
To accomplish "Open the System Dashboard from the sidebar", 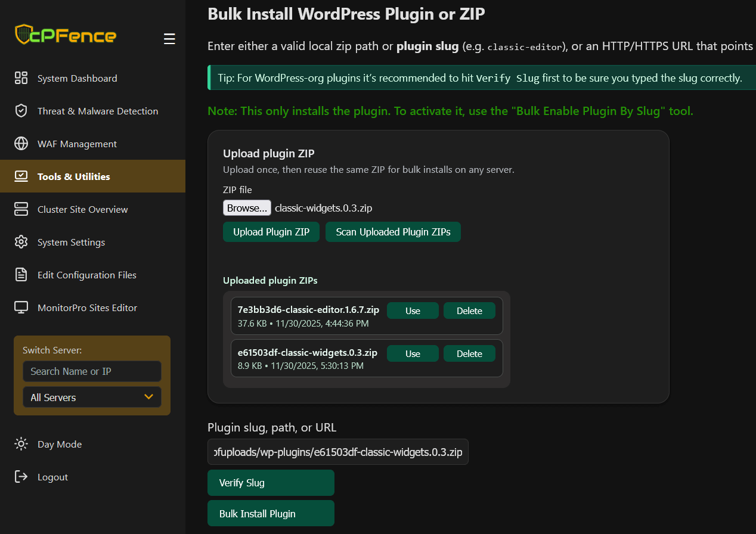I will (21, 77).
